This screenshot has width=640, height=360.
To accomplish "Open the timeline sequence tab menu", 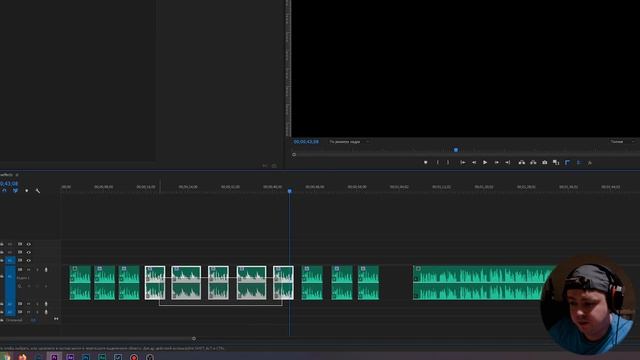I will 17,175.
